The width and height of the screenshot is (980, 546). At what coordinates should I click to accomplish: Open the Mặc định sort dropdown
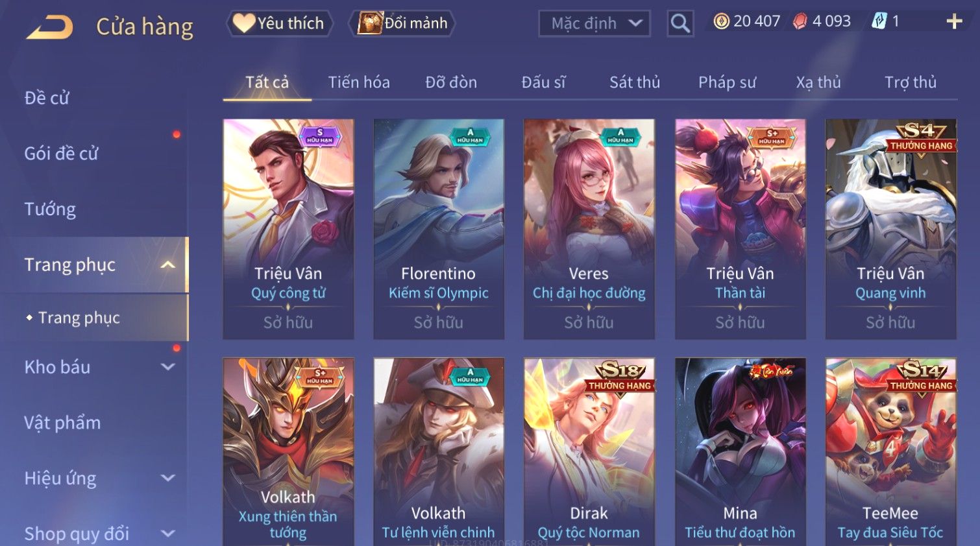click(594, 23)
